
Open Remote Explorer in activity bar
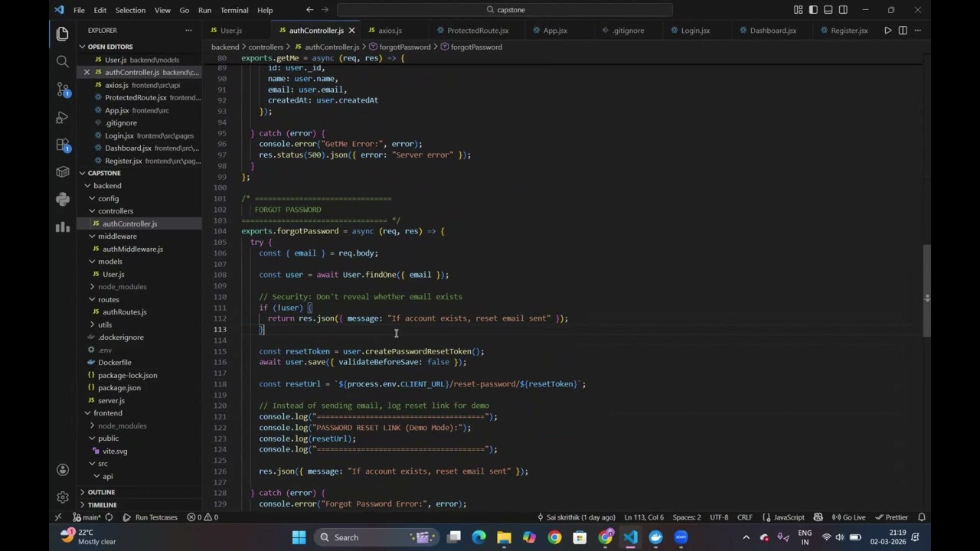(63, 172)
